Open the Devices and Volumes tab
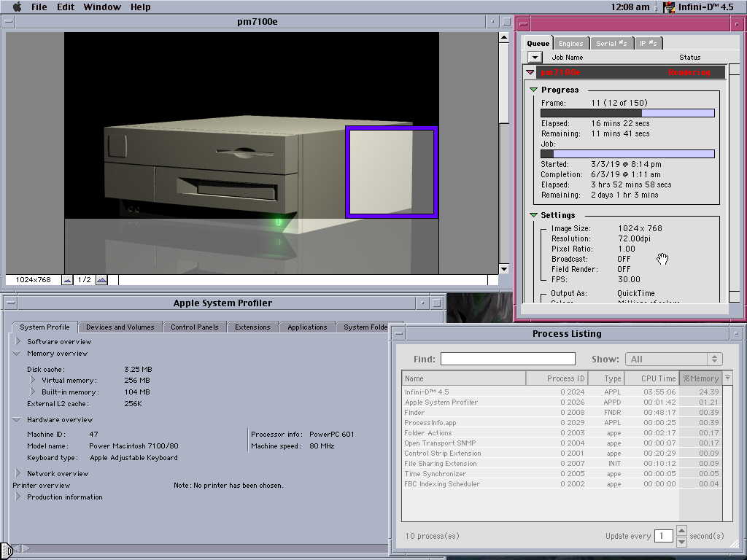Image resolution: width=747 pixels, height=560 pixels. point(120,327)
